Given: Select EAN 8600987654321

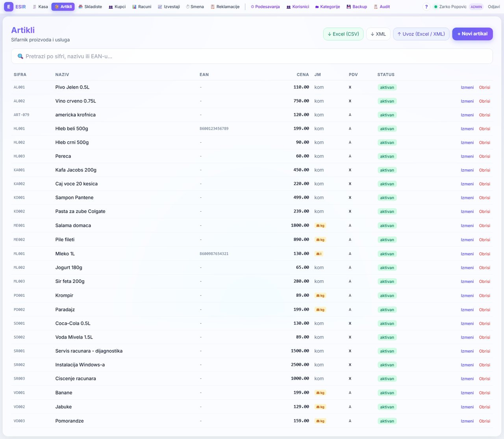Looking at the screenshot, I should [x=214, y=254].
